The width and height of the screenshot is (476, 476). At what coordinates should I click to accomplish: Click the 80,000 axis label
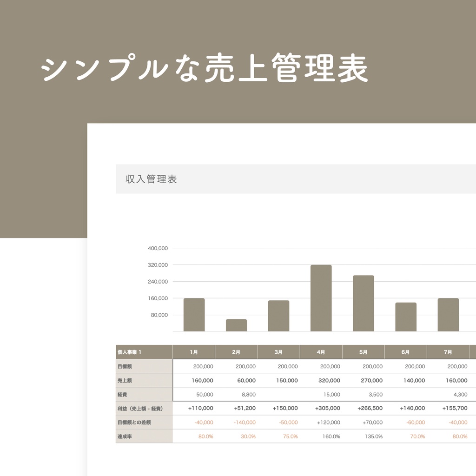point(159,315)
